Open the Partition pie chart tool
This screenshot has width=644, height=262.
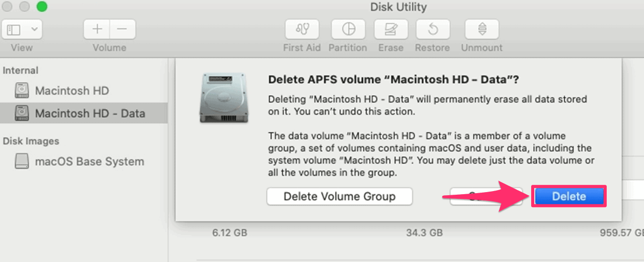[348, 30]
